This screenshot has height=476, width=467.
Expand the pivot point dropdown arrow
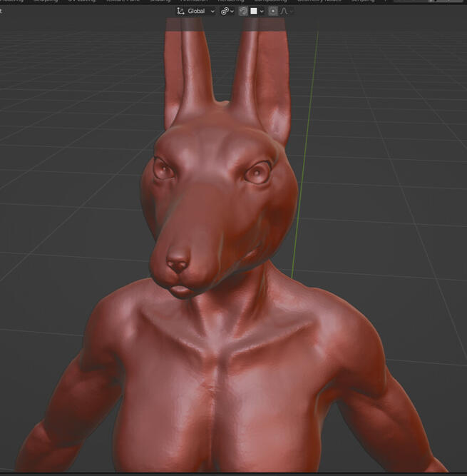(232, 11)
